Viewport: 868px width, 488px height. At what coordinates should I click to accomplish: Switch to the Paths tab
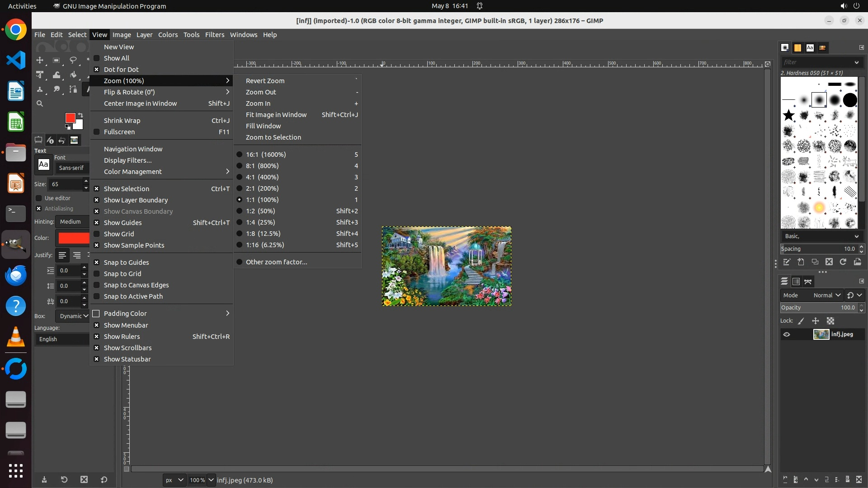(808, 282)
